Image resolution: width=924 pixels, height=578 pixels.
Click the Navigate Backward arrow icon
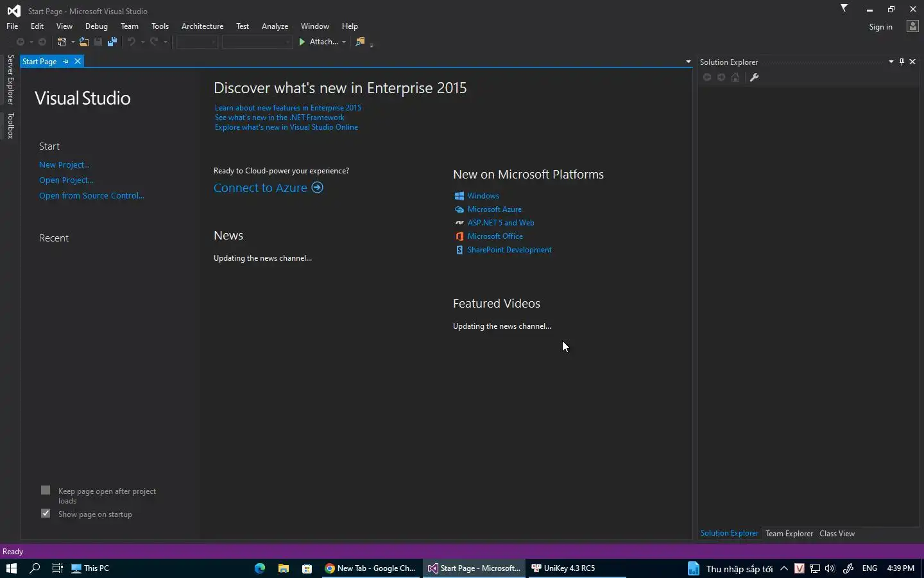(x=21, y=42)
